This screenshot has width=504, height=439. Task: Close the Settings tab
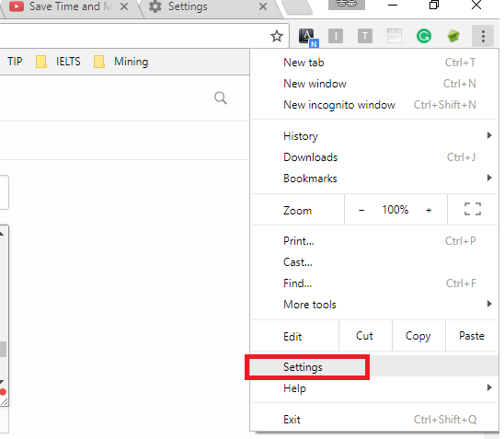(x=263, y=6)
